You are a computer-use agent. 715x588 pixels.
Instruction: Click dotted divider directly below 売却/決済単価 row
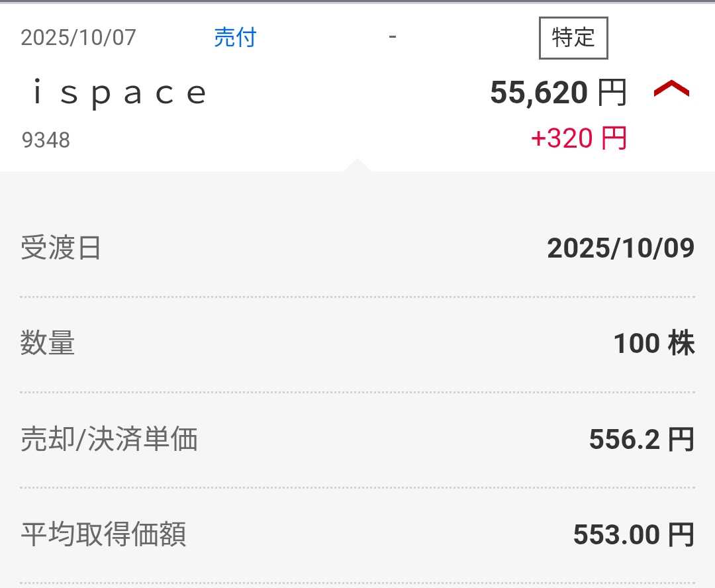(358, 488)
